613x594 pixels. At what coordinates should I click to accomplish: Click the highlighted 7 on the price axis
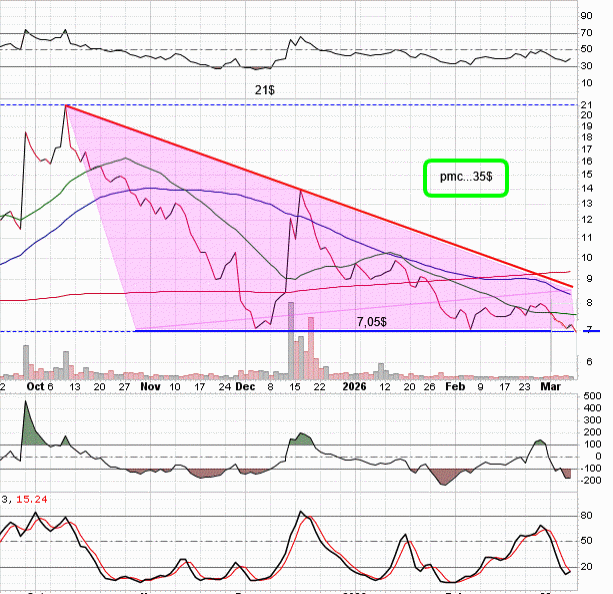588,330
